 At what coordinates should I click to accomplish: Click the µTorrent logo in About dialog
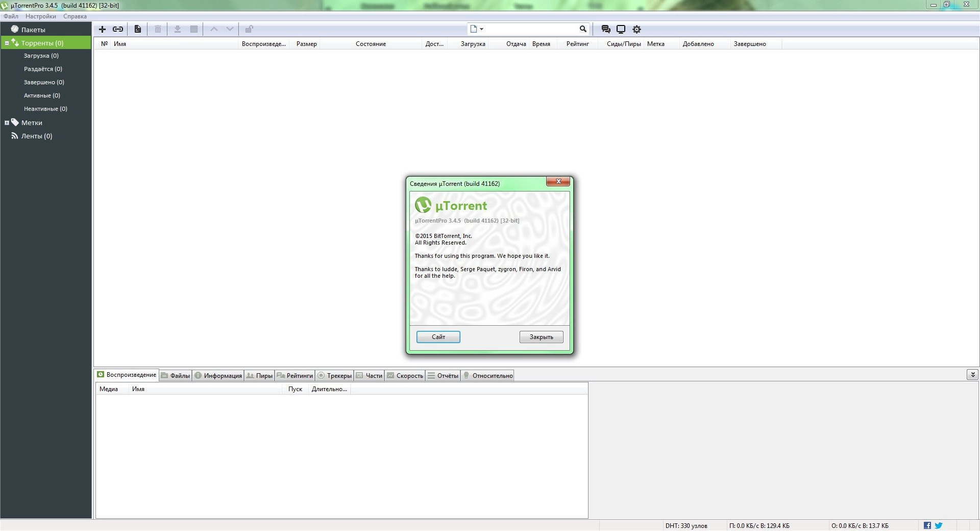pos(423,205)
